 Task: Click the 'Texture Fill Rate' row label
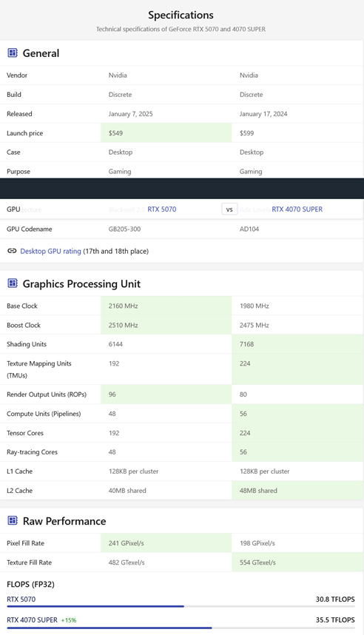click(29, 562)
